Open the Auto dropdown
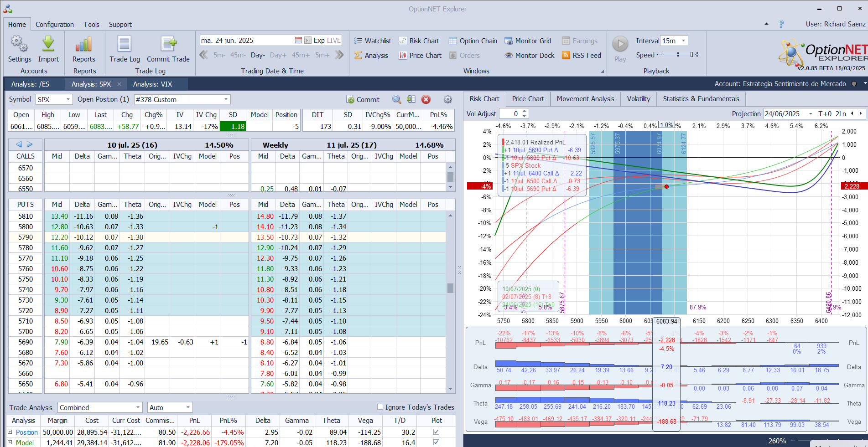 point(188,407)
